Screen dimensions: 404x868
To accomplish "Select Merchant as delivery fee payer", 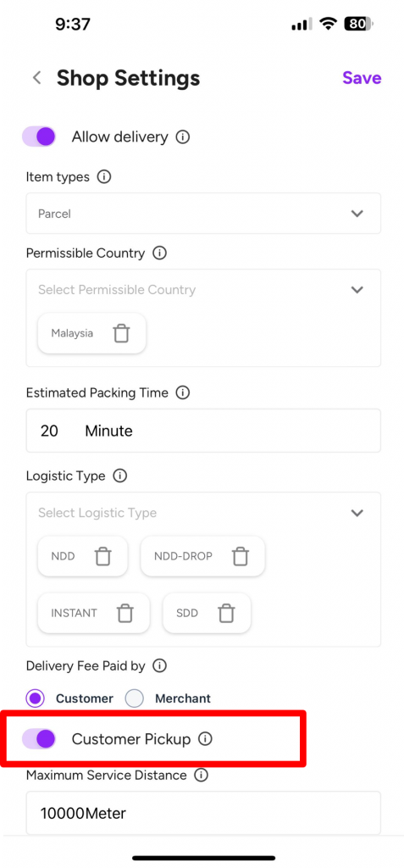I will tap(135, 698).
